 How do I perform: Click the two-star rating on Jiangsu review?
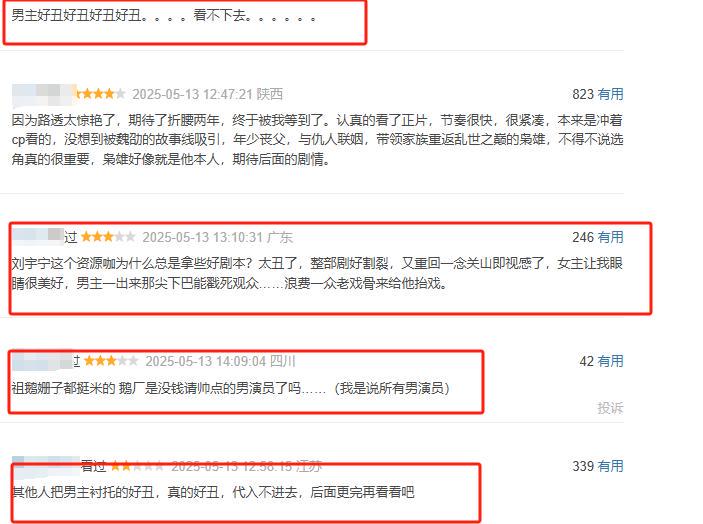137,466
